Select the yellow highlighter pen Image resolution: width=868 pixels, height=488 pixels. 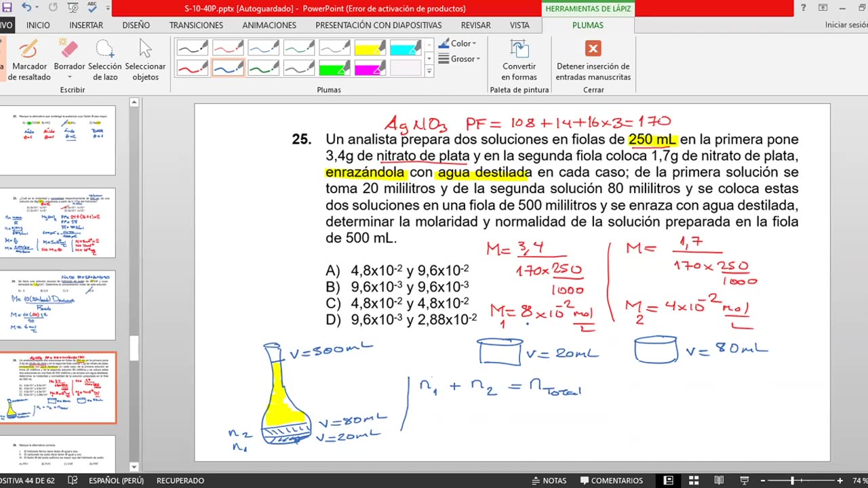click(370, 48)
